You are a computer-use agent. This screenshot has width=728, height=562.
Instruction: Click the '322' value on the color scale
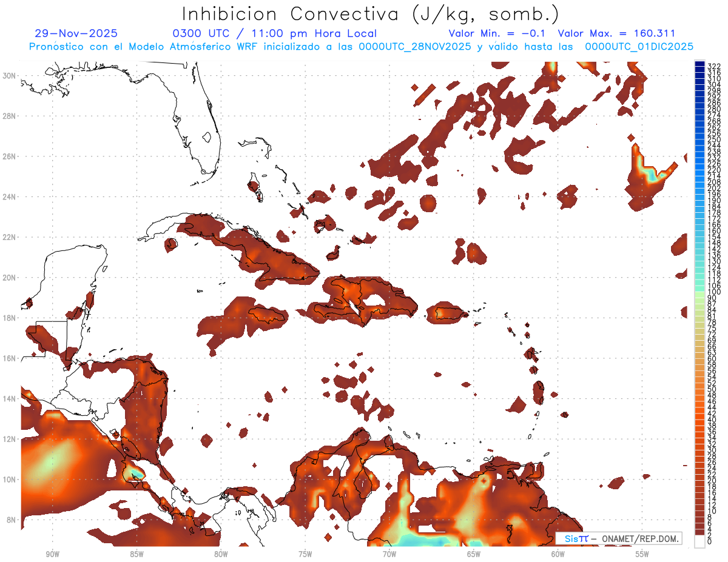tap(714, 67)
